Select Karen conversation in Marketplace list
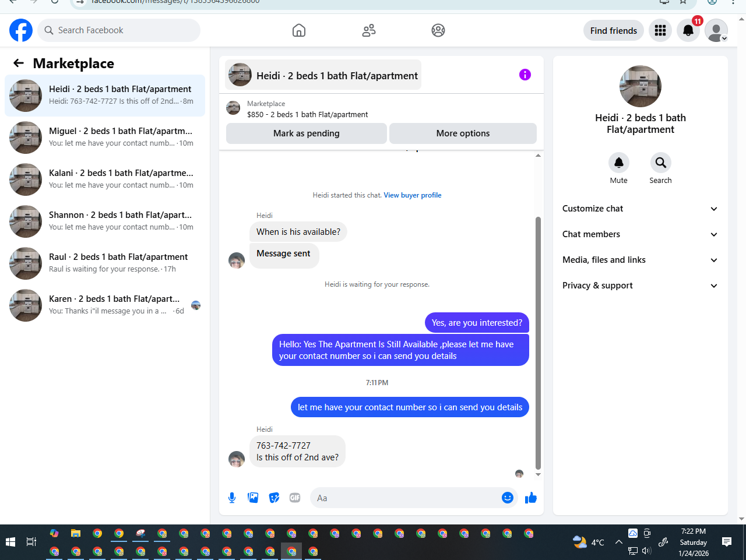The height and width of the screenshot is (560, 746). pyautogui.click(x=105, y=305)
